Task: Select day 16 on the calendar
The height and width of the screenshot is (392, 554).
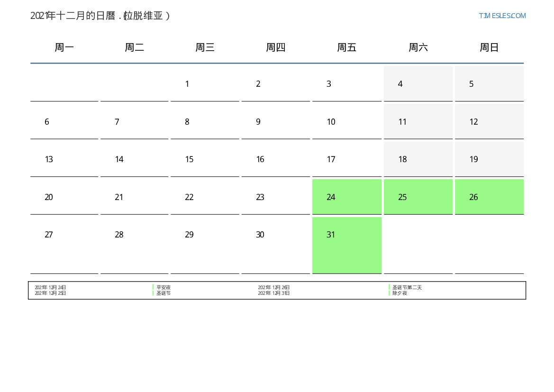Action: click(276, 159)
